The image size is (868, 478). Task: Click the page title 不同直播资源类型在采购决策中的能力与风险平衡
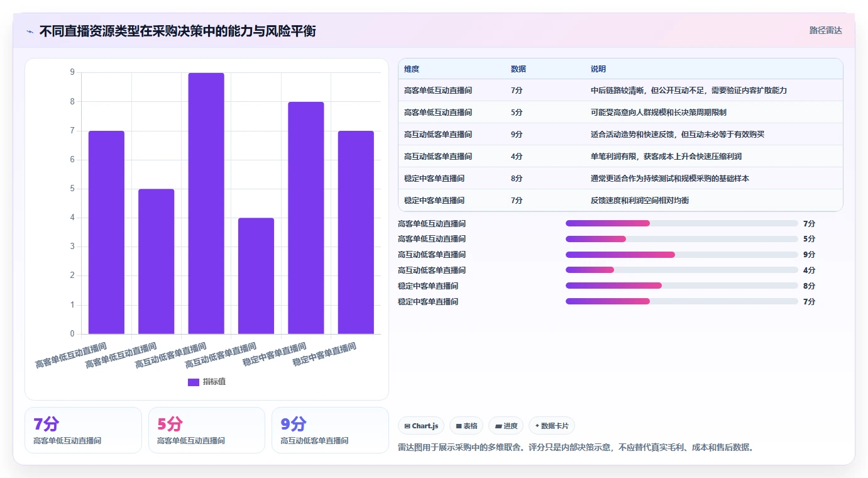point(177,31)
